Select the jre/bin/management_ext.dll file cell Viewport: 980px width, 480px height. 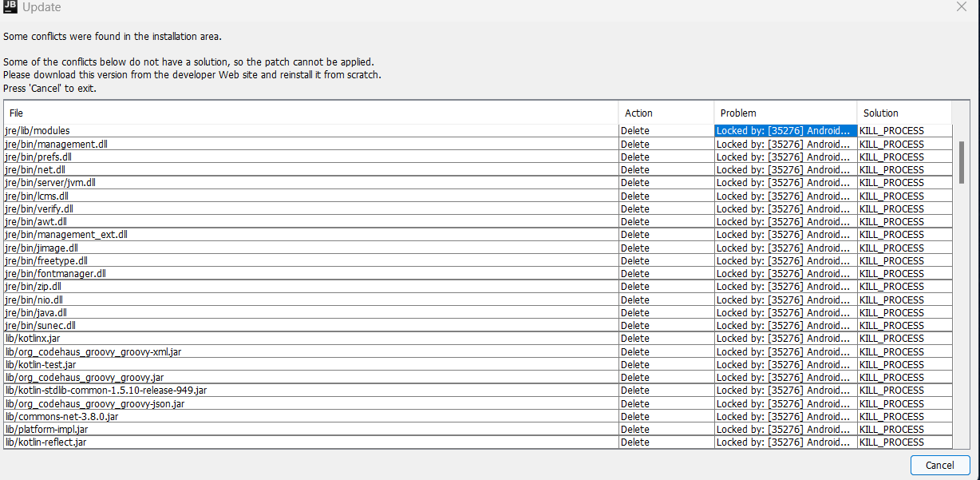click(311, 234)
